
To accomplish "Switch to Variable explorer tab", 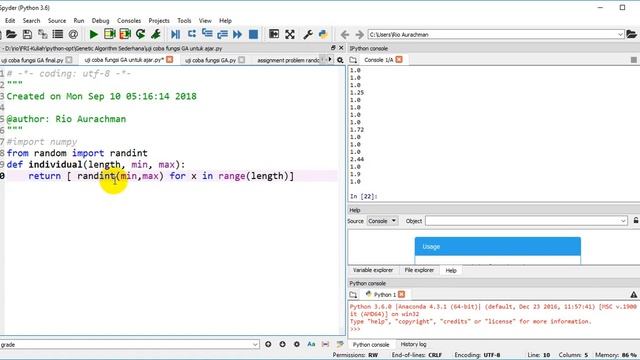I will [x=373, y=270].
